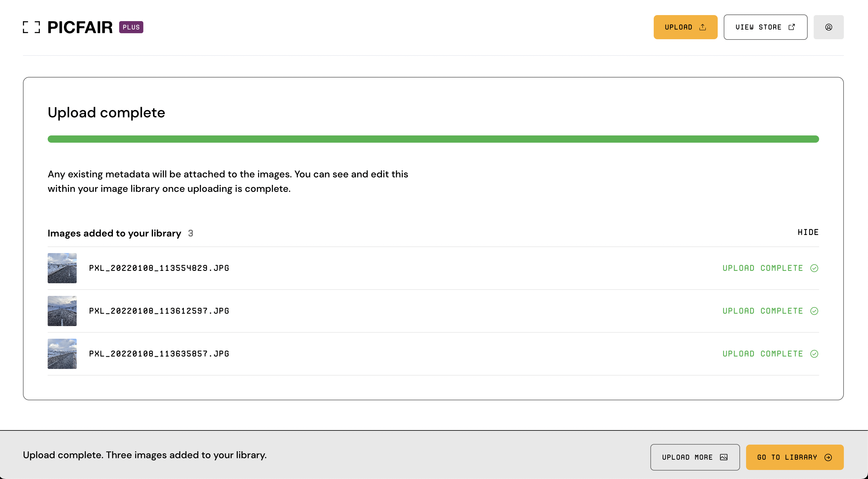Click the Picfair logo

click(x=67, y=27)
